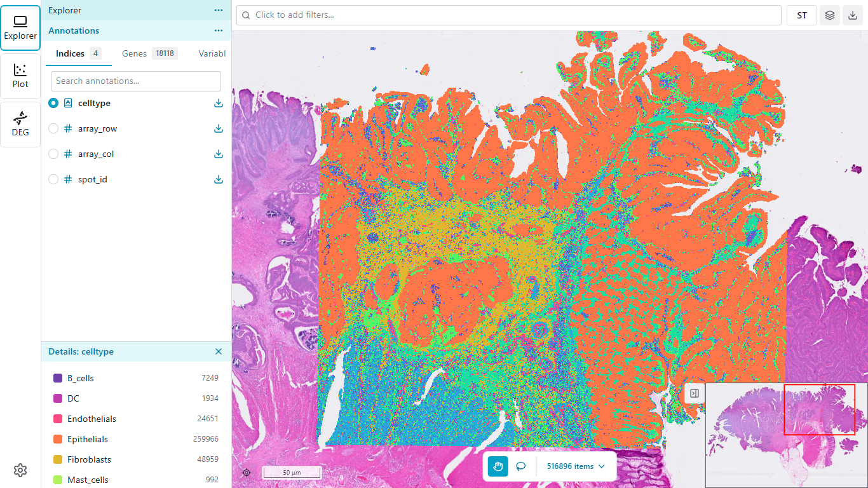Screen dimensions: 868x488
Task: Select the lasso selection tool
Action: (521, 466)
